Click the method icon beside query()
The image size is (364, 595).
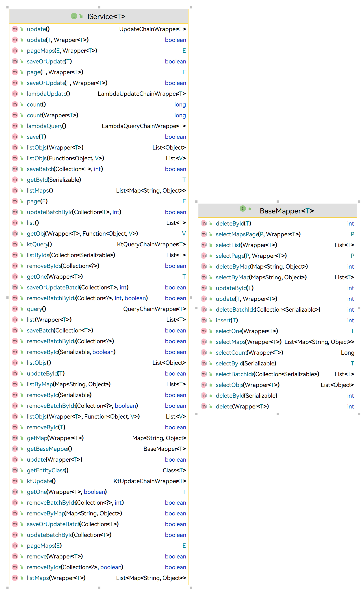15,309
